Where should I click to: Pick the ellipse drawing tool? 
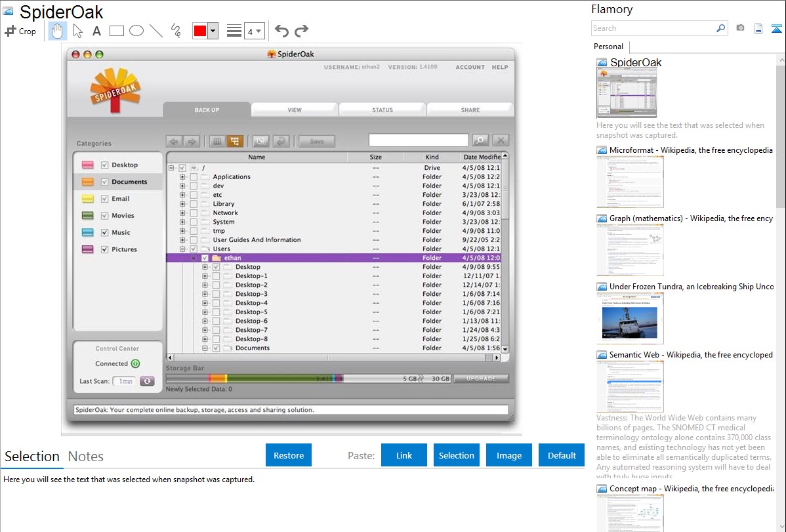click(136, 31)
